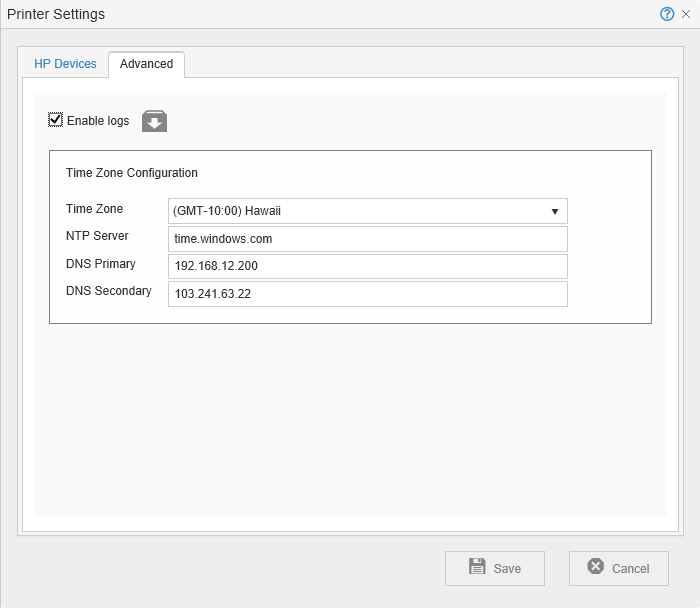Click the Printer Settings title text
Screen dimensions: 700x608
point(56,14)
